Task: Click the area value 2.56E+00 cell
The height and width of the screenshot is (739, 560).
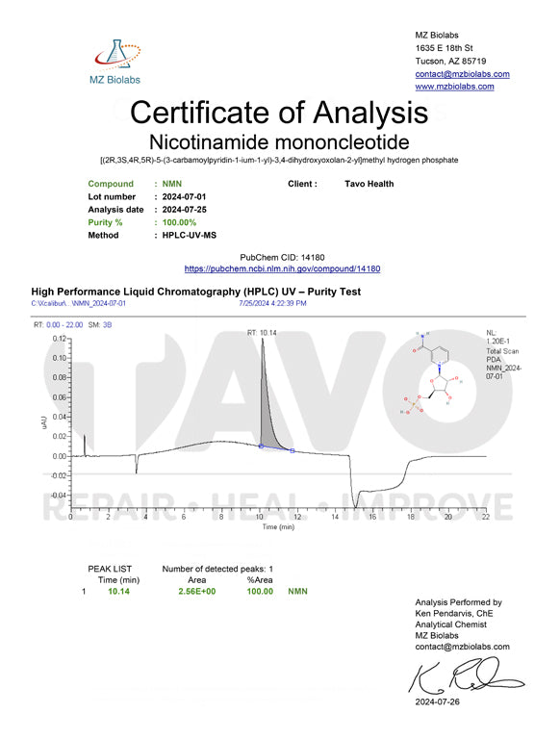Action: point(197,592)
